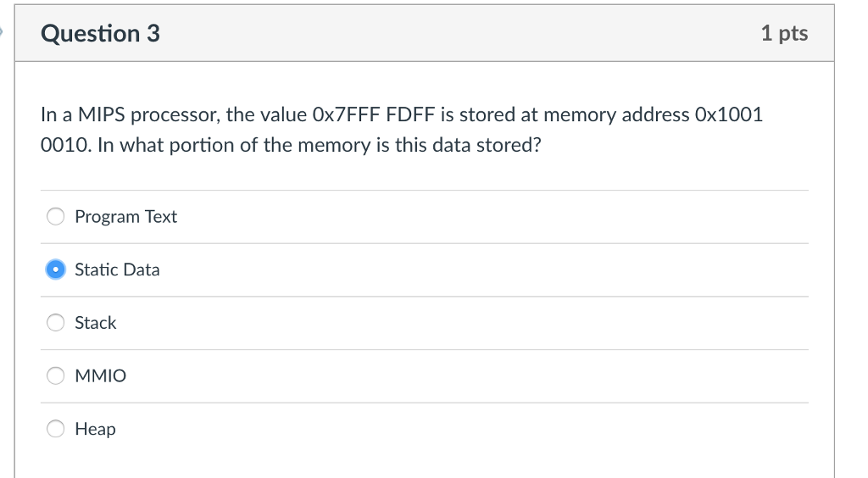Pick the MMIO radio button
The width and height of the screenshot is (868, 478).
click(x=56, y=375)
